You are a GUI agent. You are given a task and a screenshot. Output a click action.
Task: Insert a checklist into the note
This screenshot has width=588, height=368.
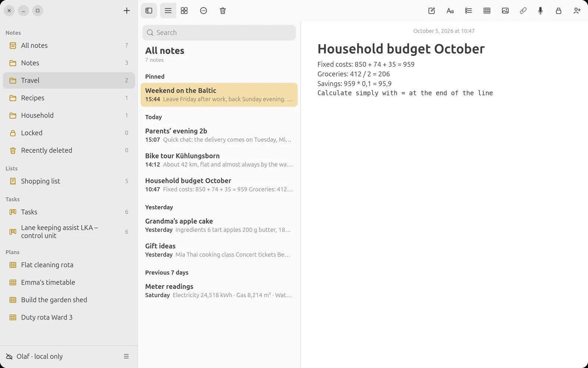click(468, 11)
